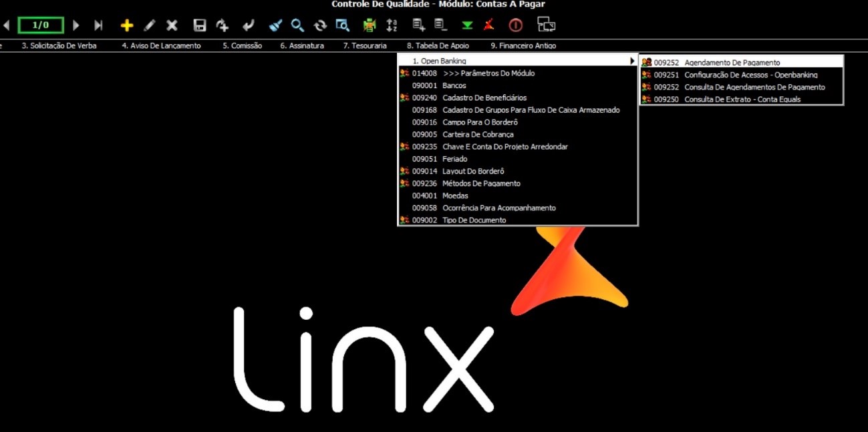Open Chave E Conta Do Projeto Arredondar
Viewport: 868px width, 432px height.
pyautogui.click(x=518, y=147)
